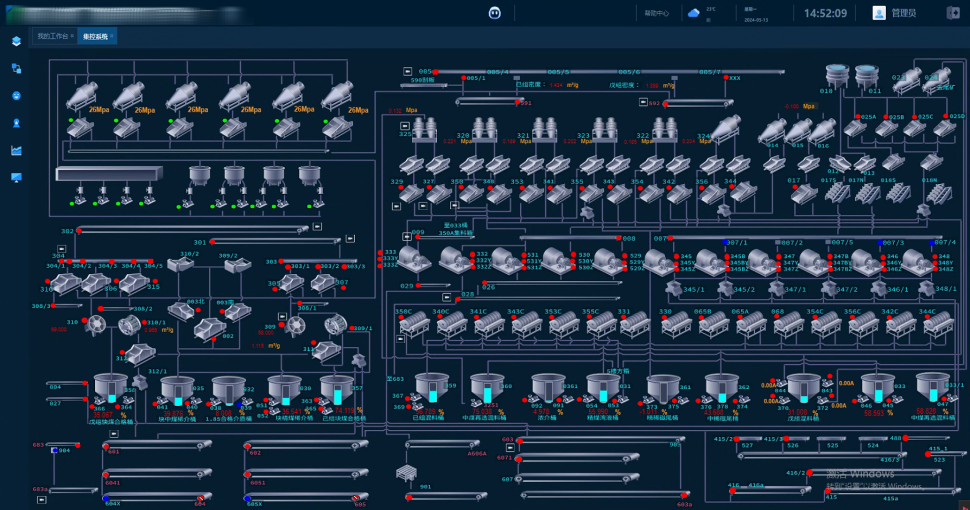Click the layers icon in left sidebar
Screen dimensions: 970x510
16,41
